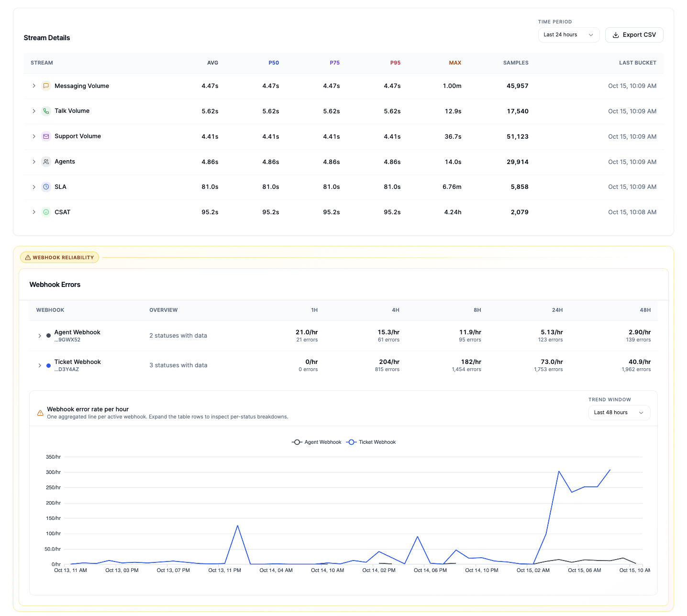Click the MAX column header
The image size is (687, 616).
click(x=455, y=63)
